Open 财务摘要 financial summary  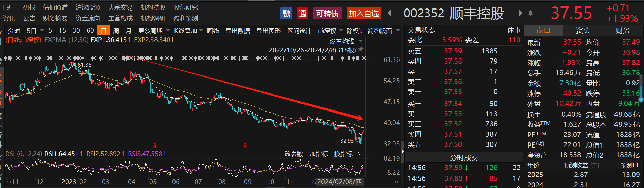55,18
